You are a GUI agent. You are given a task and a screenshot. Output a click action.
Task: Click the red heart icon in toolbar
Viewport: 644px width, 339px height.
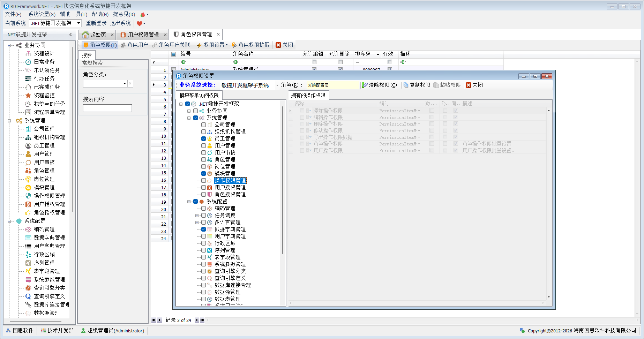pos(140,23)
